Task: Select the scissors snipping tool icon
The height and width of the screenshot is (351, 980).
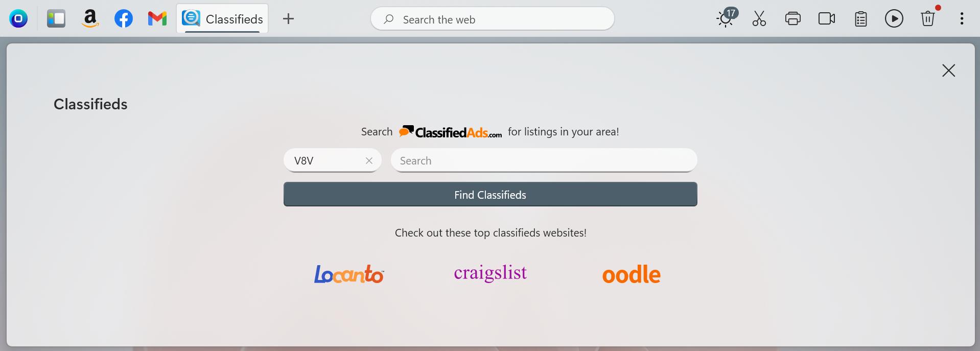Action: [x=759, y=19]
